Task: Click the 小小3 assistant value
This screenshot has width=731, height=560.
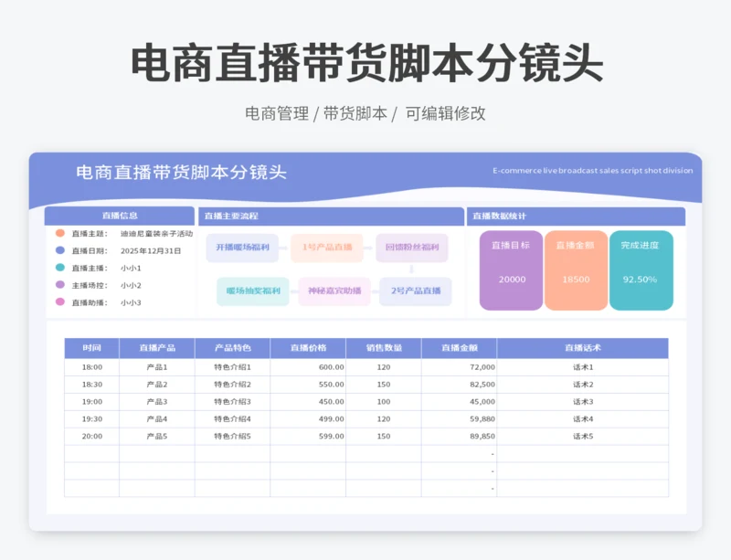Action: tap(131, 302)
